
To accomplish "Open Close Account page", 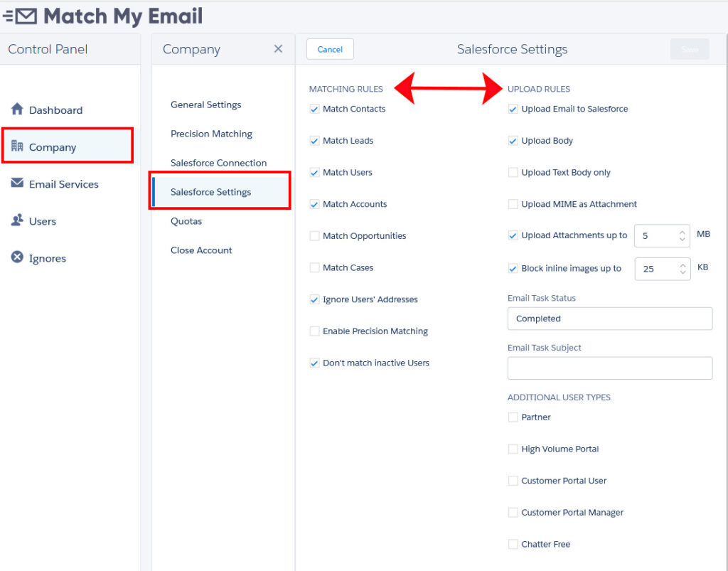I will (201, 250).
